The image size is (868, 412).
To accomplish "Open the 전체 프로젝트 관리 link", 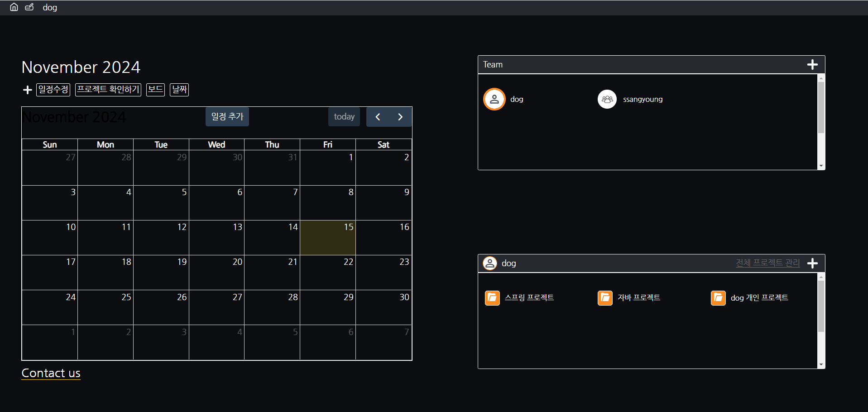I will coord(767,263).
